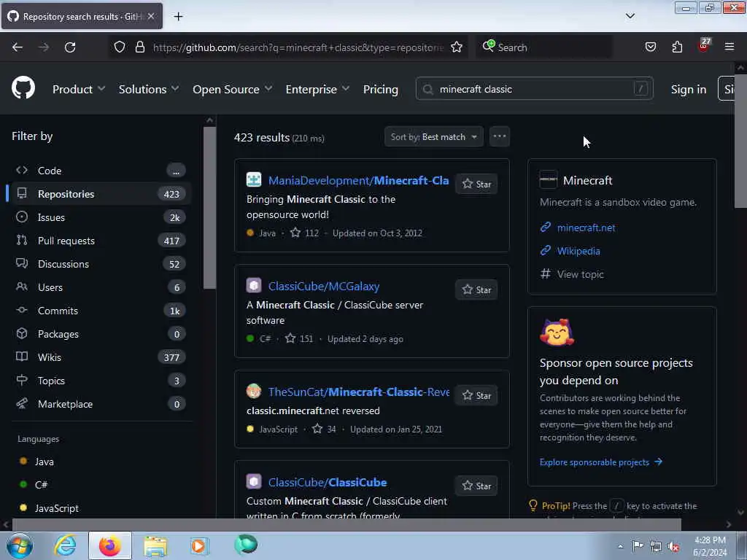
Task: Open a new tab with the plus button
Action: pos(178,17)
